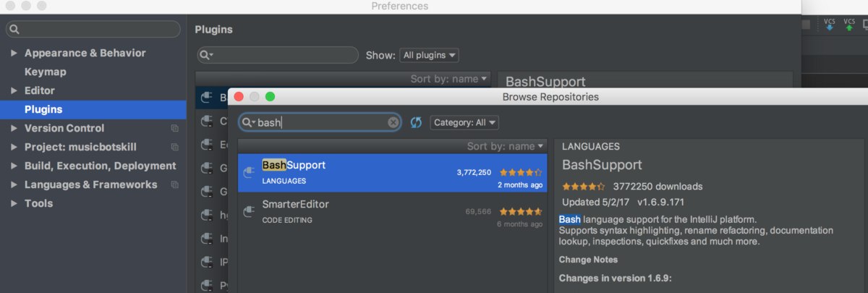Expand the Tools section

tap(14, 203)
